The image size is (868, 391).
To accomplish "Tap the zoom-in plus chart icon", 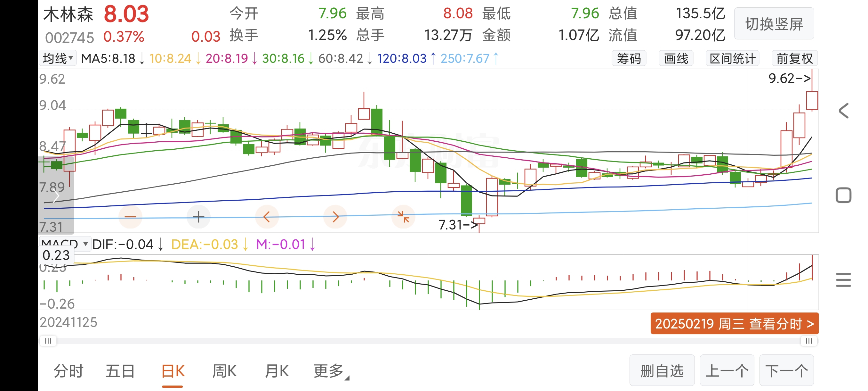I will [198, 217].
